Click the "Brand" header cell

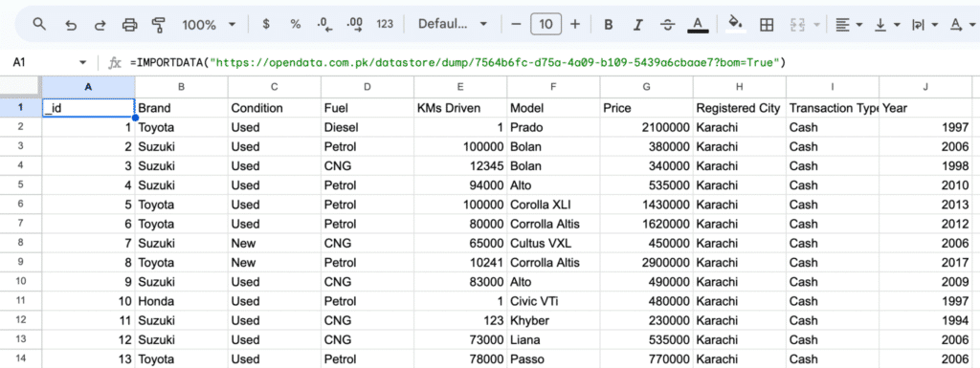pos(181,108)
